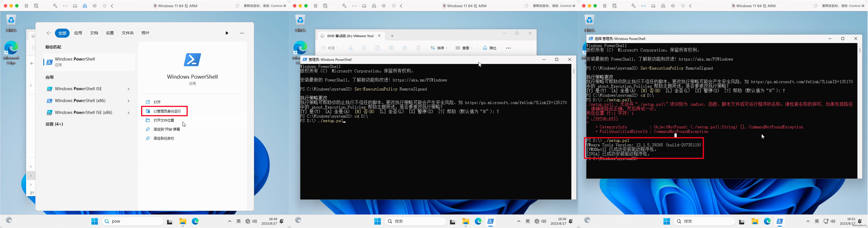The height and width of the screenshot is (228, 868).
Task: Select the 文档 search filter tab
Action: pos(94,33)
